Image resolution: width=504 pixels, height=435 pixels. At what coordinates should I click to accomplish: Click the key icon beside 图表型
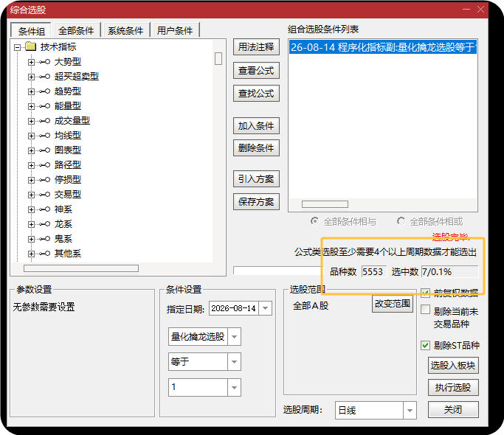(x=45, y=150)
